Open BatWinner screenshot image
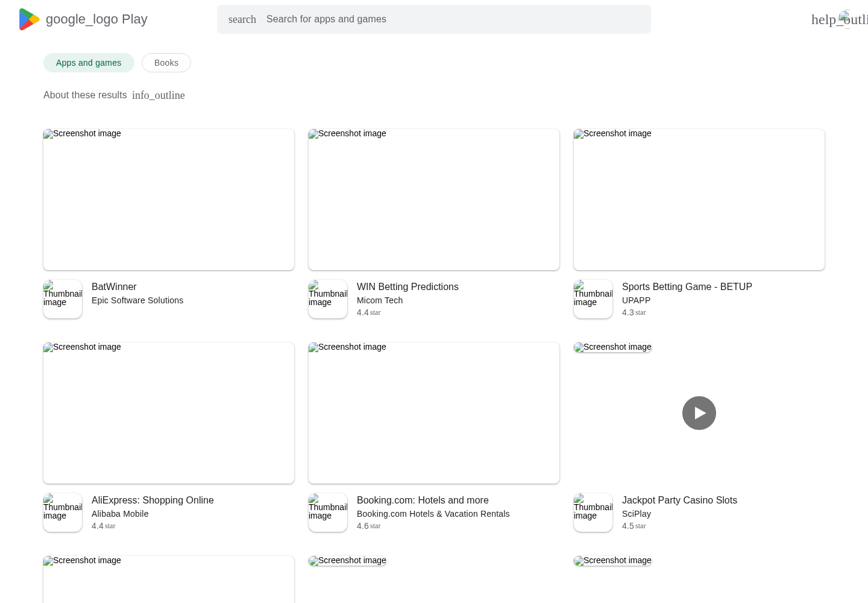This screenshot has width=868, height=603. pos(169,200)
